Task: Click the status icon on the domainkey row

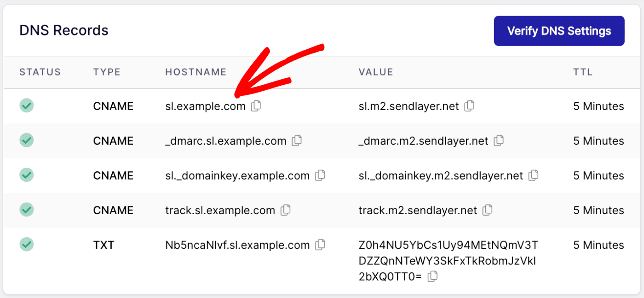Action: point(26,175)
